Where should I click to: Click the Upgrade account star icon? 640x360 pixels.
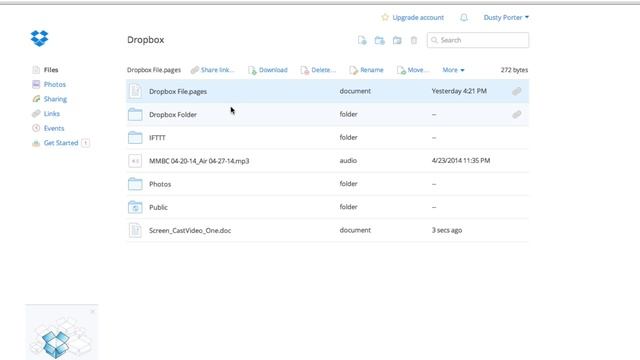click(385, 17)
